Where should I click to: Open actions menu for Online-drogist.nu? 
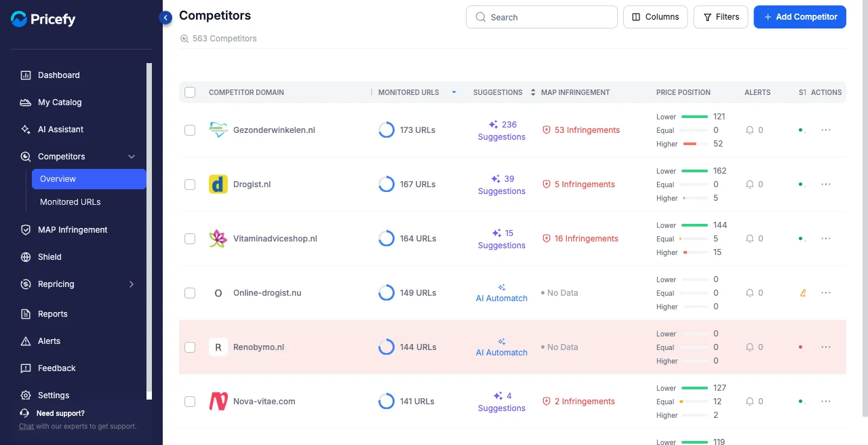click(x=826, y=293)
